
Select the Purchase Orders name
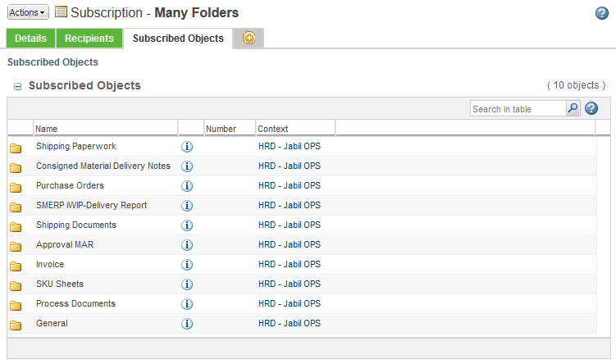coord(70,185)
